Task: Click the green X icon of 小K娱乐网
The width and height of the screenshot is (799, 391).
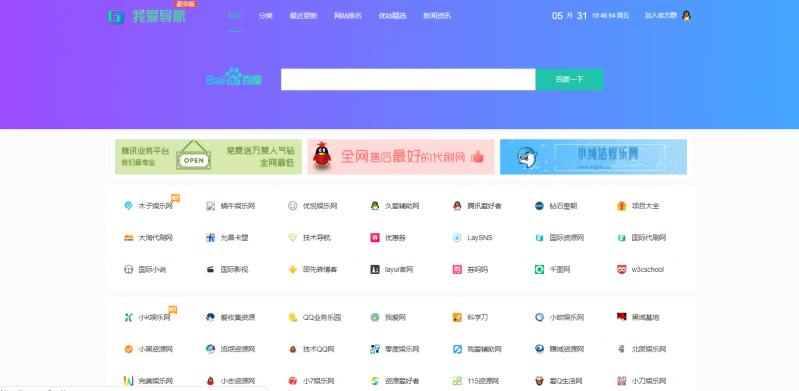Action: point(128,318)
